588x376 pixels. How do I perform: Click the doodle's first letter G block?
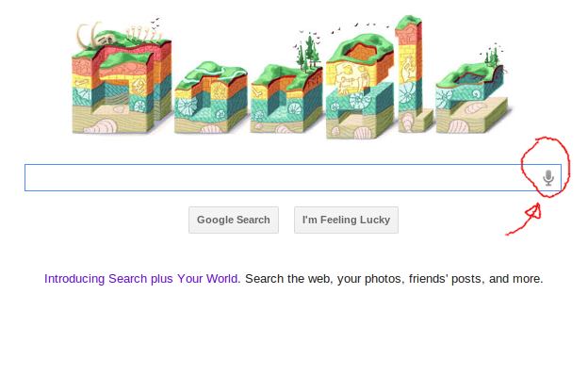click(122, 85)
